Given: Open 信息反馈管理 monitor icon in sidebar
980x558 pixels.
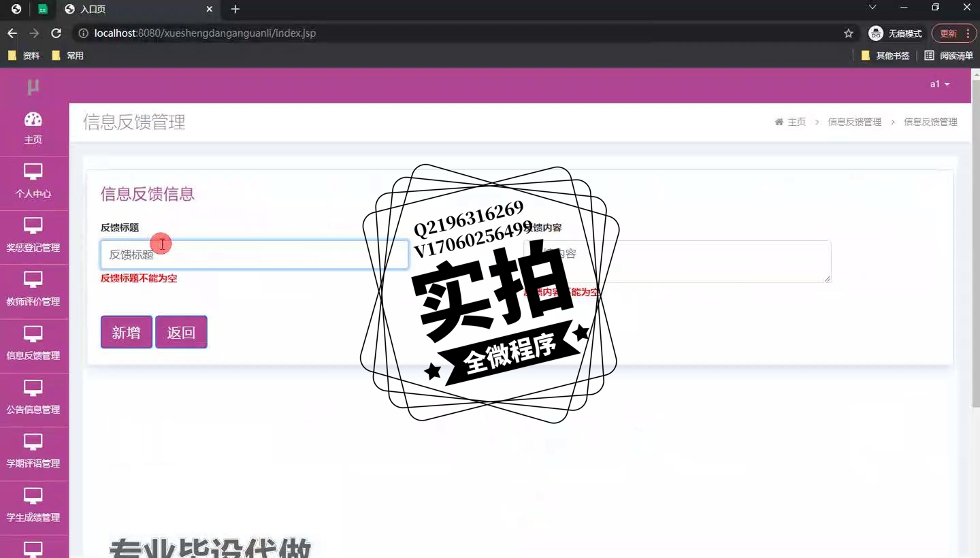Looking at the screenshot, I should [33, 333].
